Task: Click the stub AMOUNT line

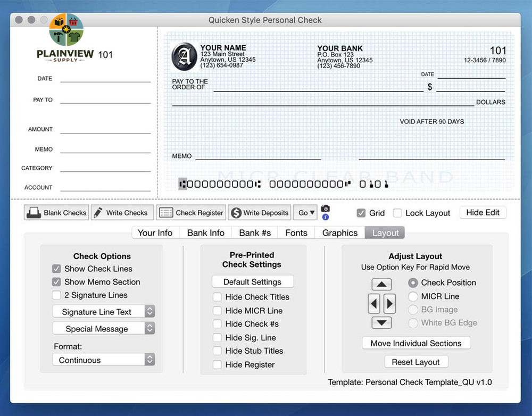Action: (105, 133)
